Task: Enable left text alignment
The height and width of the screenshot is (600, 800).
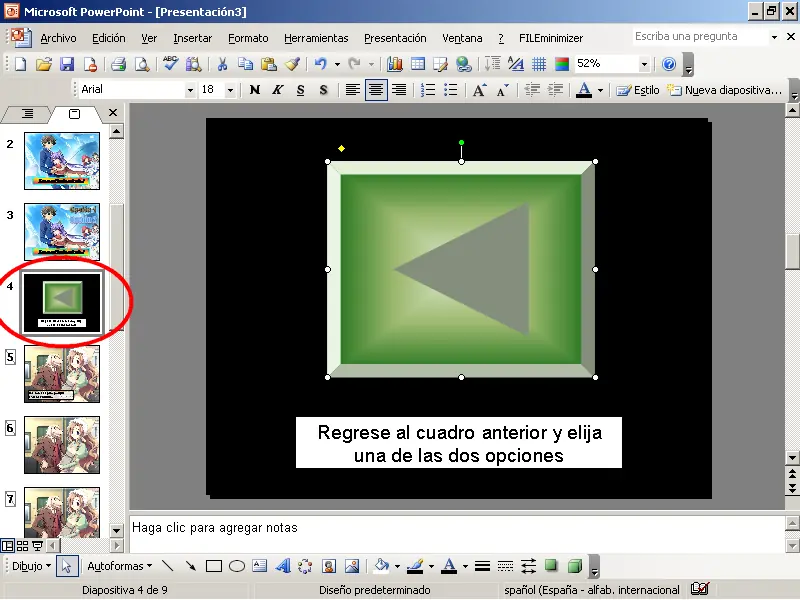Action: [x=353, y=90]
